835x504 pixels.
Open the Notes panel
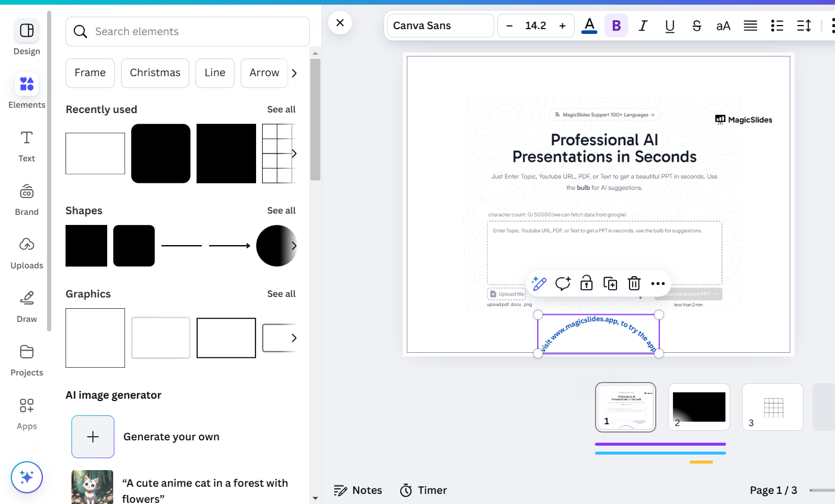click(358, 490)
